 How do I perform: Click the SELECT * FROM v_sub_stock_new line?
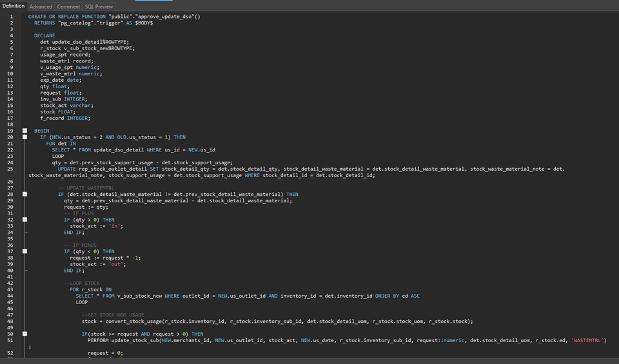pos(248,296)
